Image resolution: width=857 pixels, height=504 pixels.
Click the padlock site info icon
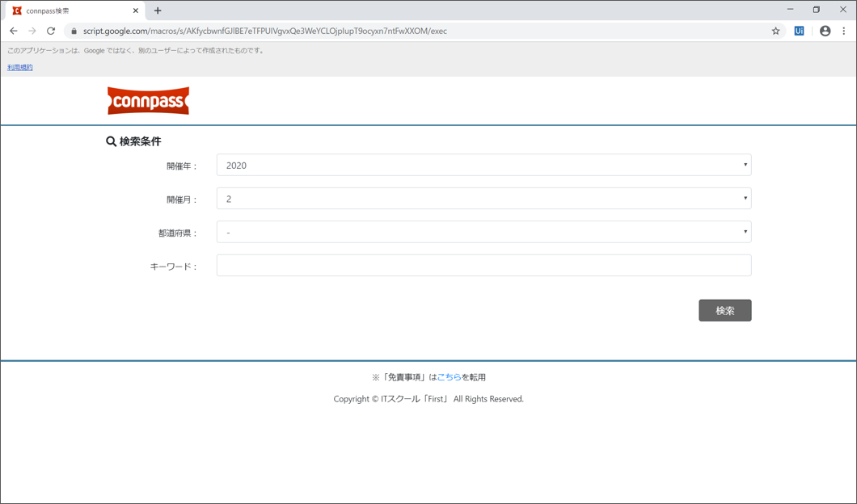click(x=74, y=31)
